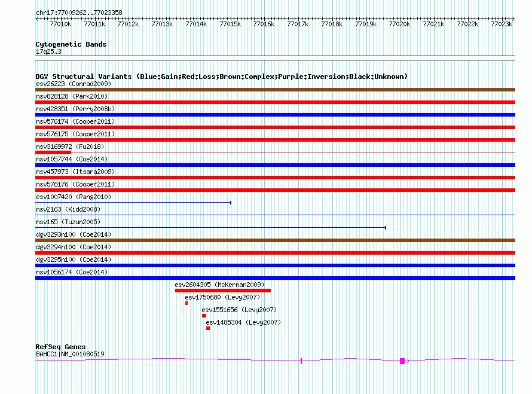Click the end cap of the nsv165 blue line
This screenshot has width=532, height=394.
tap(386, 228)
